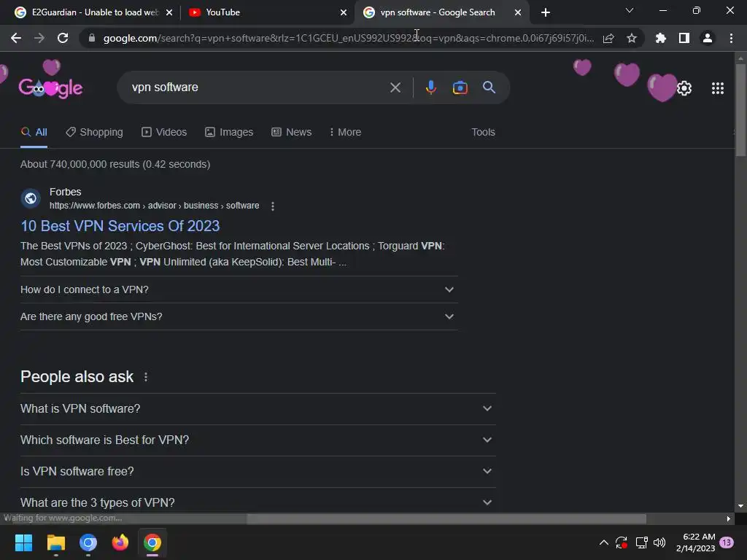Screen dimensions: 747x560
Task: Click the vertical page scrollbar thumb
Action: (740, 109)
